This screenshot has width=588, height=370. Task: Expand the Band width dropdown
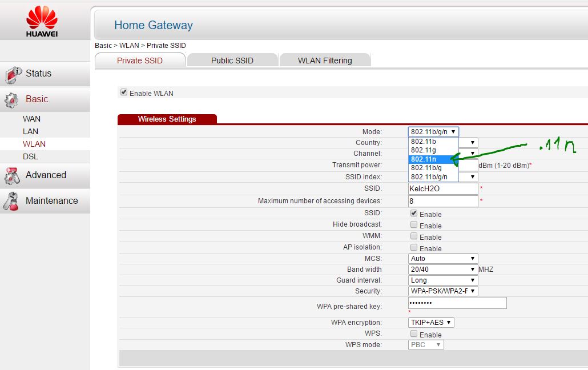click(443, 270)
